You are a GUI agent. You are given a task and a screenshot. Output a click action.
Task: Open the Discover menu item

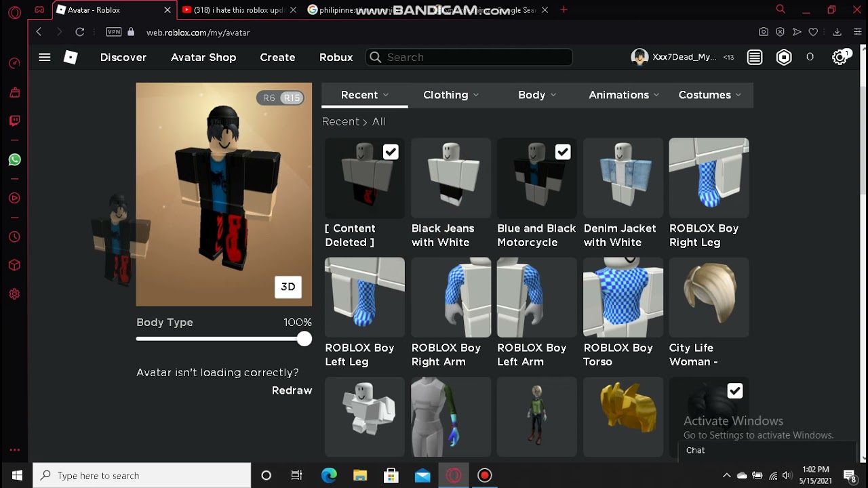(123, 58)
